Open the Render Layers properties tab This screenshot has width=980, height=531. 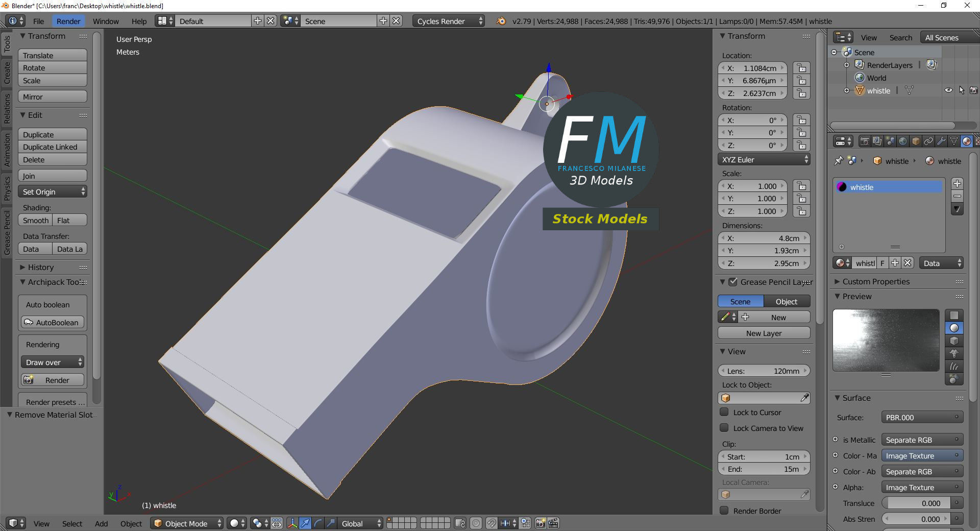[x=877, y=141]
